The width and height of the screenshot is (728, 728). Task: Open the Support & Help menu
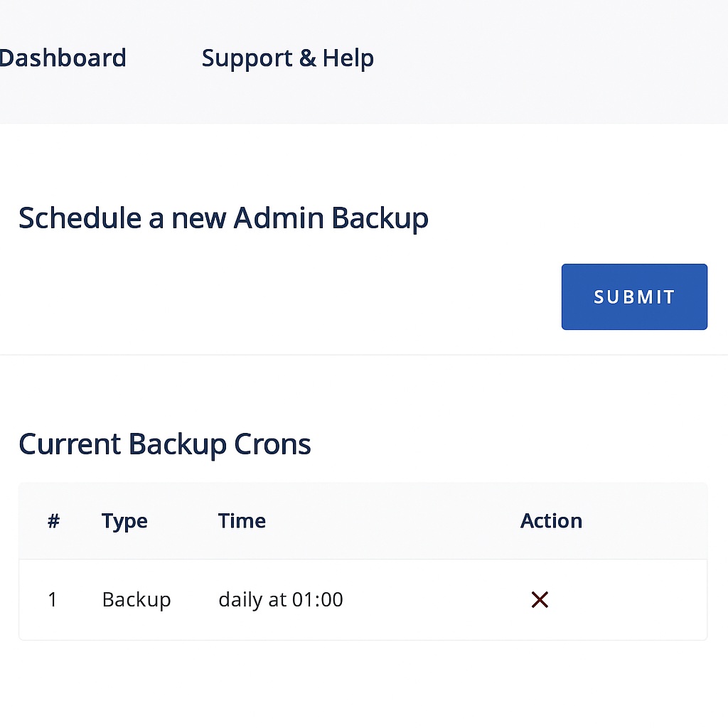287,58
